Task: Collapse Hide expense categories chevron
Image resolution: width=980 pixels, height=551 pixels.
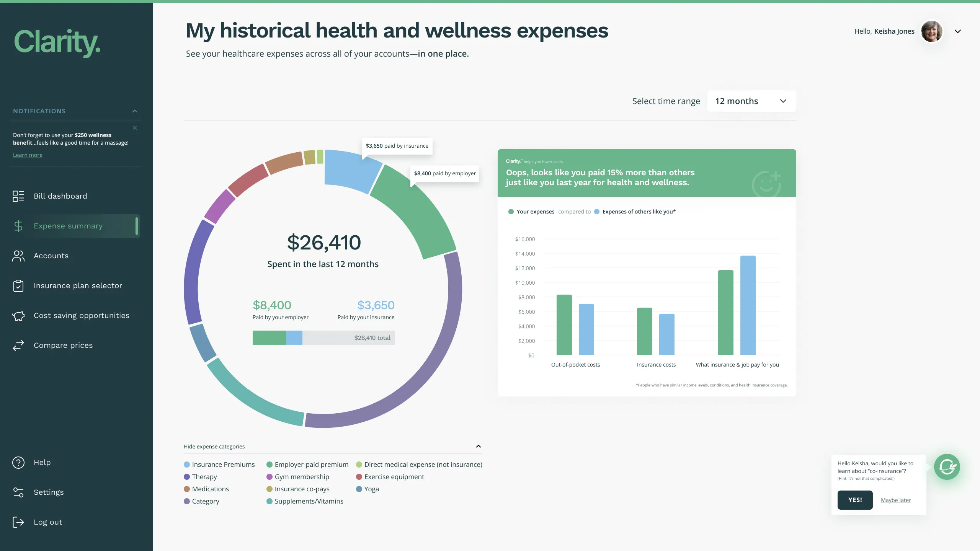Action: 478,447
